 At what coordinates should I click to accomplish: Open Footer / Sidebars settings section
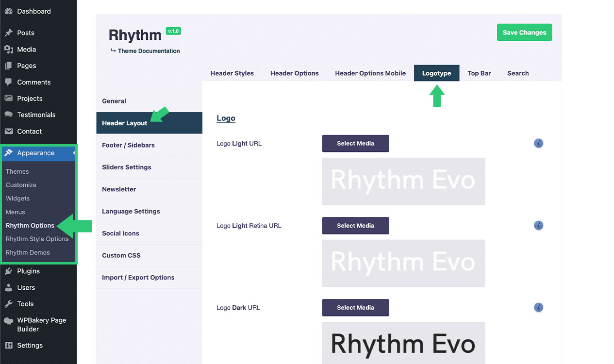pos(128,145)
